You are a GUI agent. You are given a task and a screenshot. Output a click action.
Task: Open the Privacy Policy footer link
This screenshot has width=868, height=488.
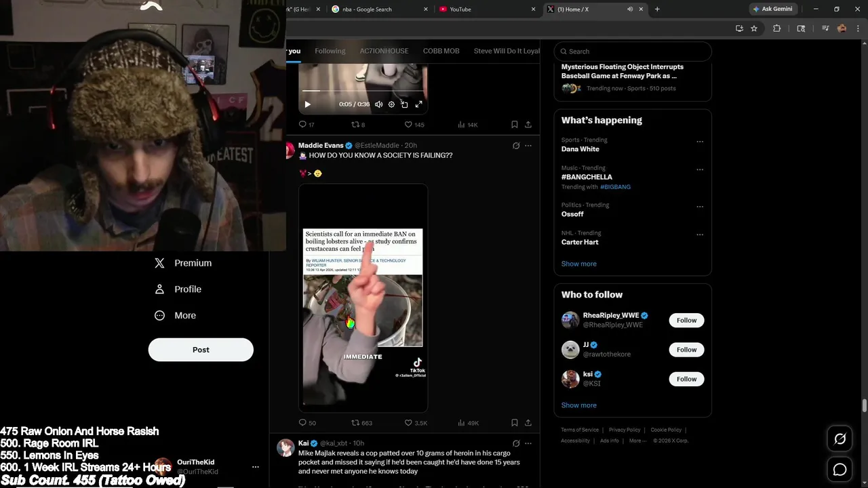[x=625, y=430]
